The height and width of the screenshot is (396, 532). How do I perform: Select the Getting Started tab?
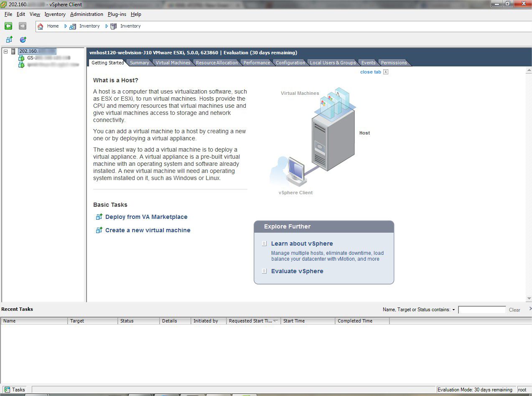coord(107,63)
